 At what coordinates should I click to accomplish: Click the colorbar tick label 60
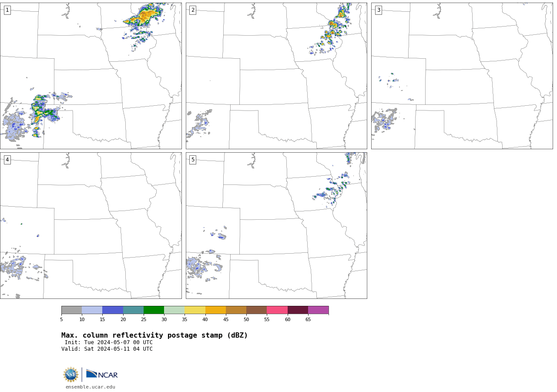[288, 320]
